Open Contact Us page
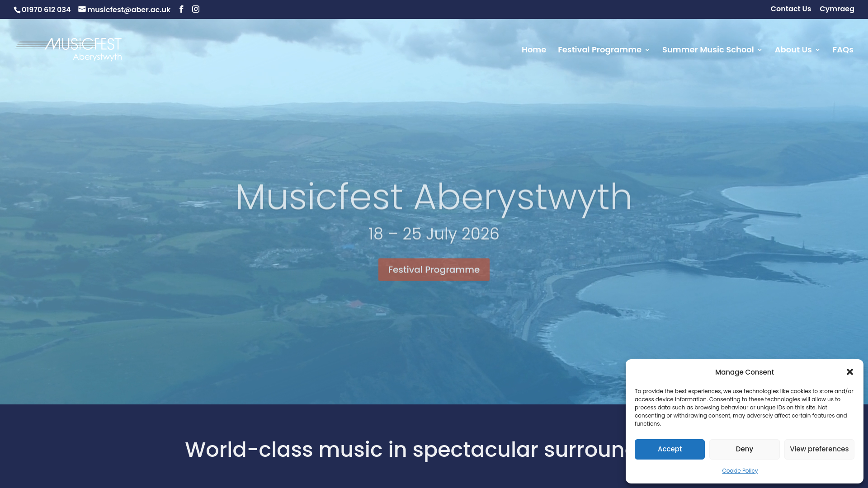This screenshot has width=868, height=488. point(791,9)
